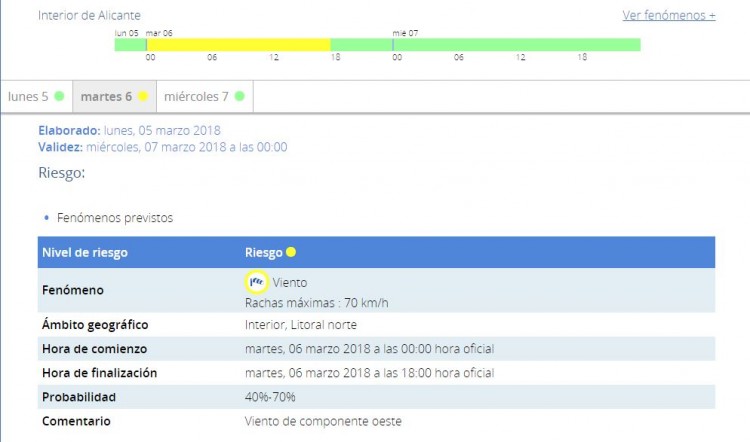
Task: Click the yellow dot beside Riesgo header
Action: coord(291,253)
